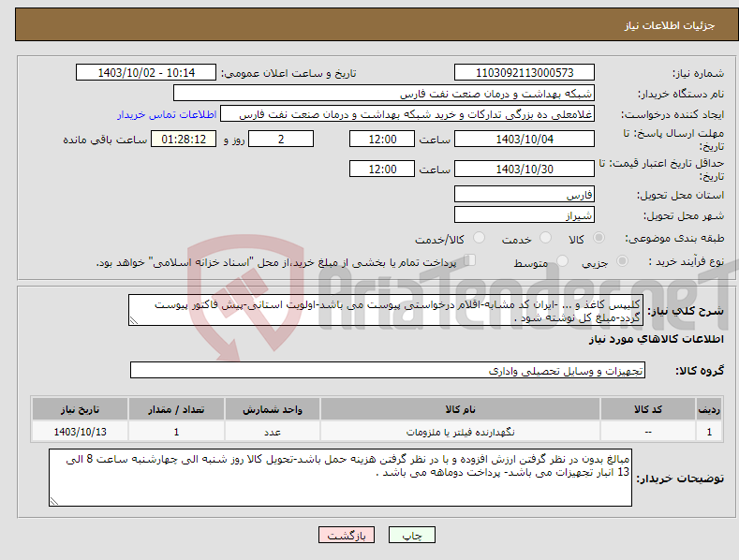Image resolution: width=739 pixels, height=560 pixels.
Task: Select the جزیی purchase type radio
Action: [x=622, y=260]
